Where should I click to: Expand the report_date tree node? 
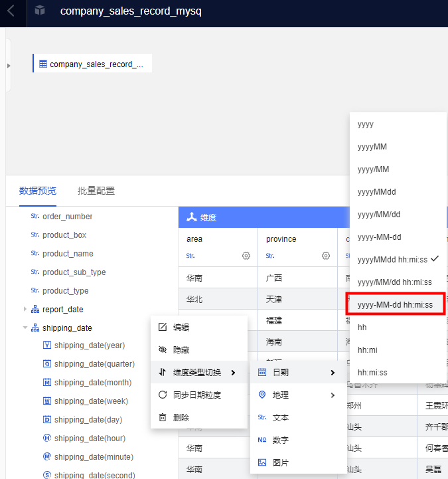26,309
